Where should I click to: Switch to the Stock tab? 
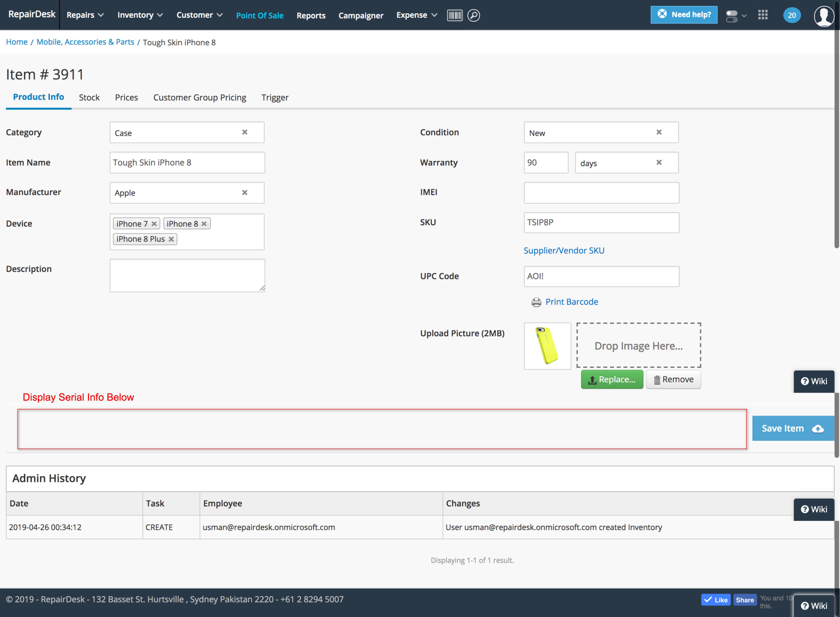89,97
